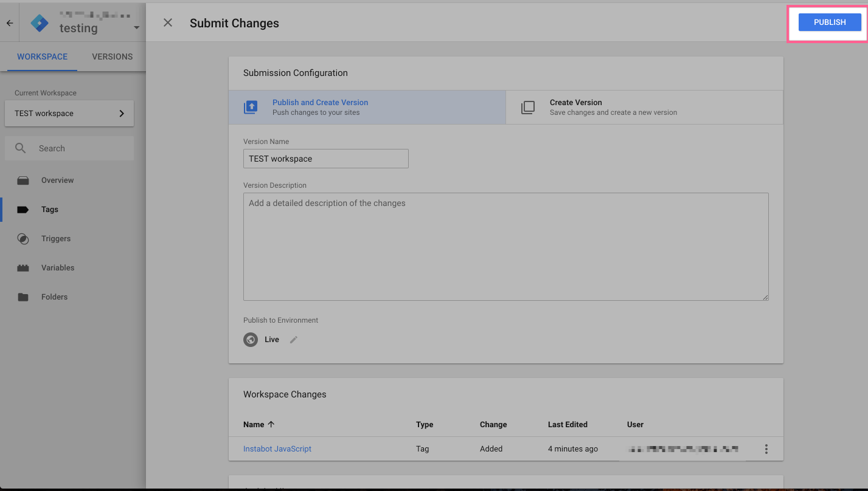Click the Create Version stacked-squares icon
Screen dimensions: 868x491
pos(528,108)
